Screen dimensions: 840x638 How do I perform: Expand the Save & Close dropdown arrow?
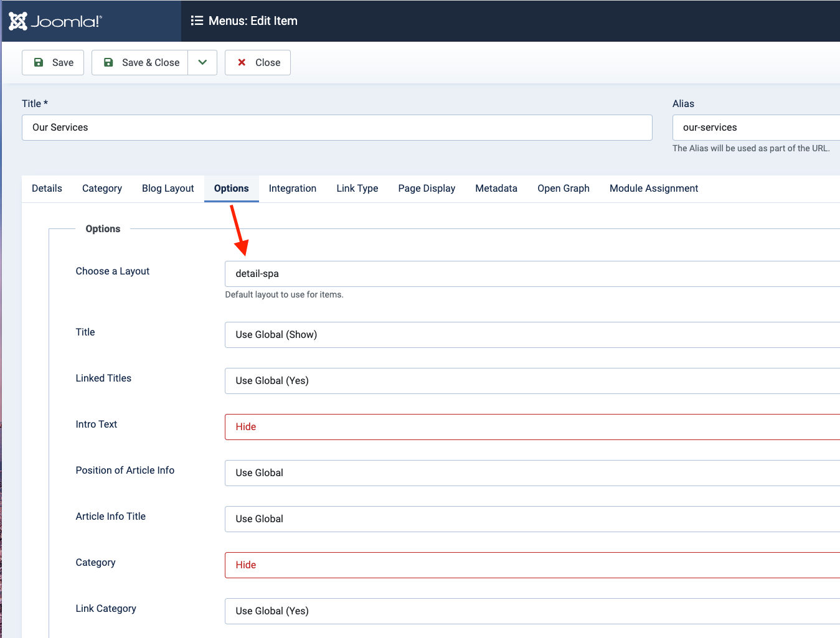[x=202, y=62]
